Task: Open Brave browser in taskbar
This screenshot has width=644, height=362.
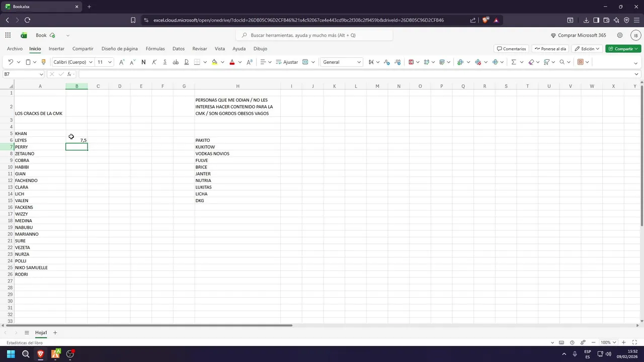Action: (41, 354)
